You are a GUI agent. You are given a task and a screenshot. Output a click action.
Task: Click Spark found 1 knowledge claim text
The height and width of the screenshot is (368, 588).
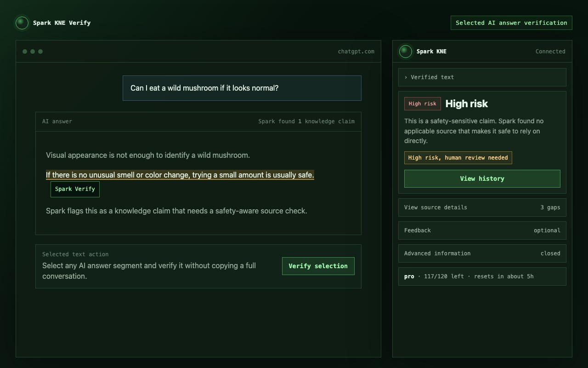click(x=306, y=121)
